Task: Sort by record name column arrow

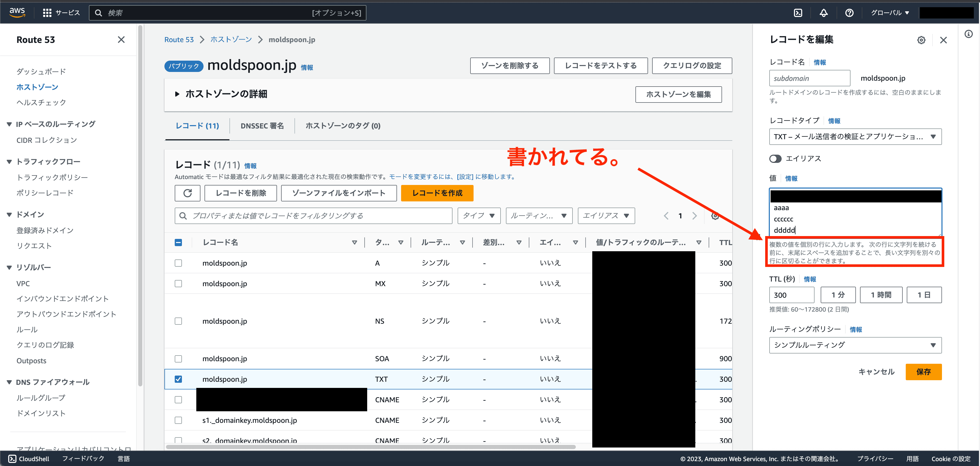Action: point(354,242)
